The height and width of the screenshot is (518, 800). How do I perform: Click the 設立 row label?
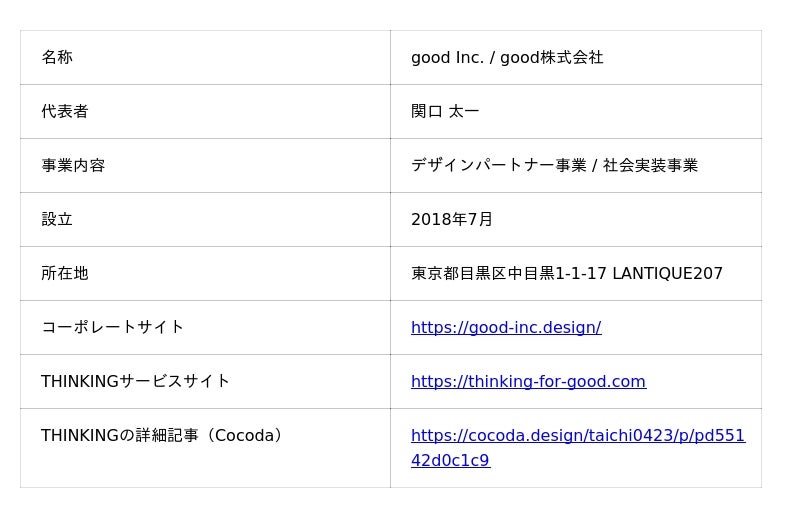click(x=57, y=220)
